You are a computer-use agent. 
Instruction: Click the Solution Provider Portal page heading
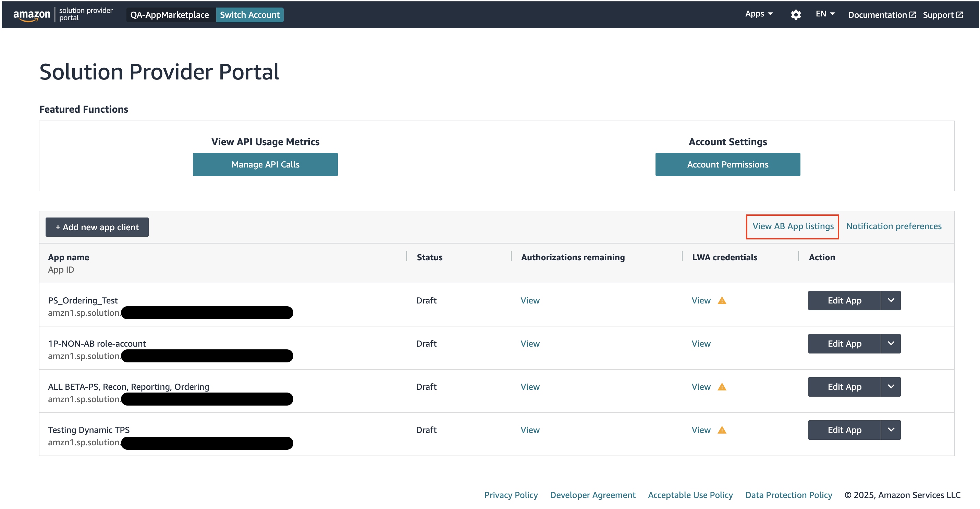[x=159, y=72]
